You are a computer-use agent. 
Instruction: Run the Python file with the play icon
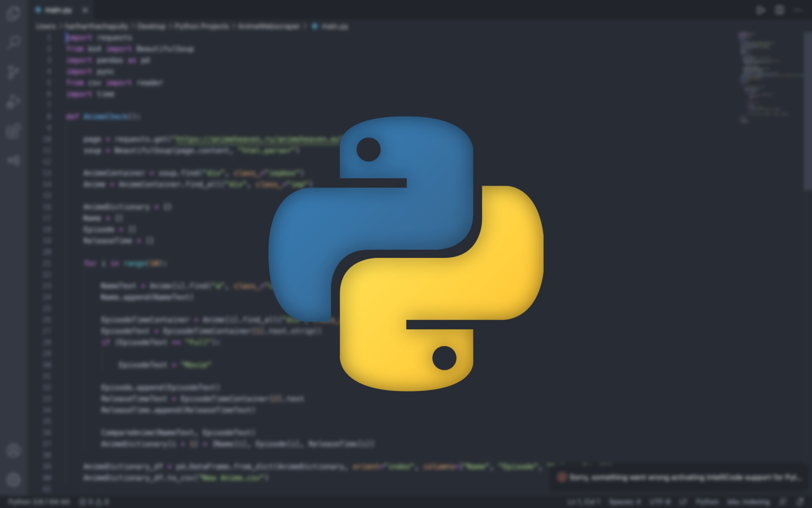[761, 10]
